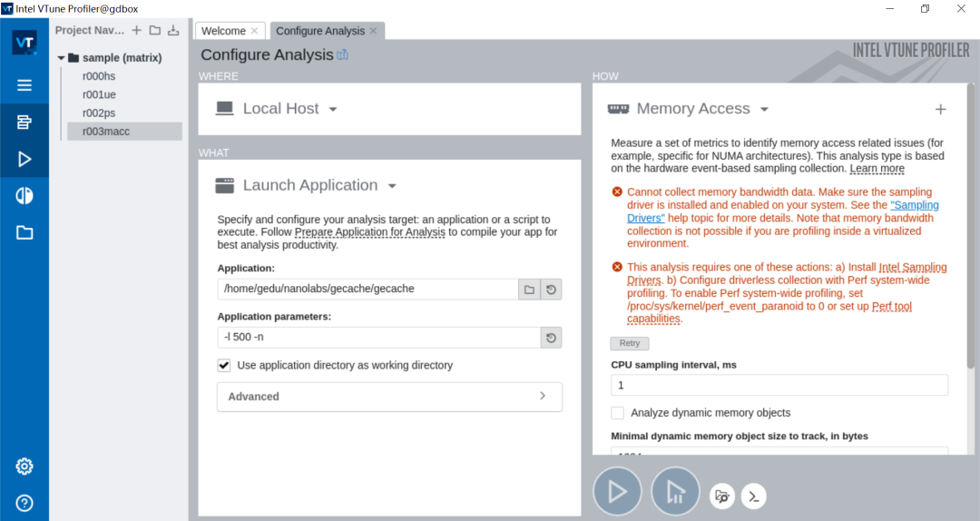The height and width of the screenshot is (521, 980).
Task: Close the Configure Analysis tab
Action: (x=373, y=31)
